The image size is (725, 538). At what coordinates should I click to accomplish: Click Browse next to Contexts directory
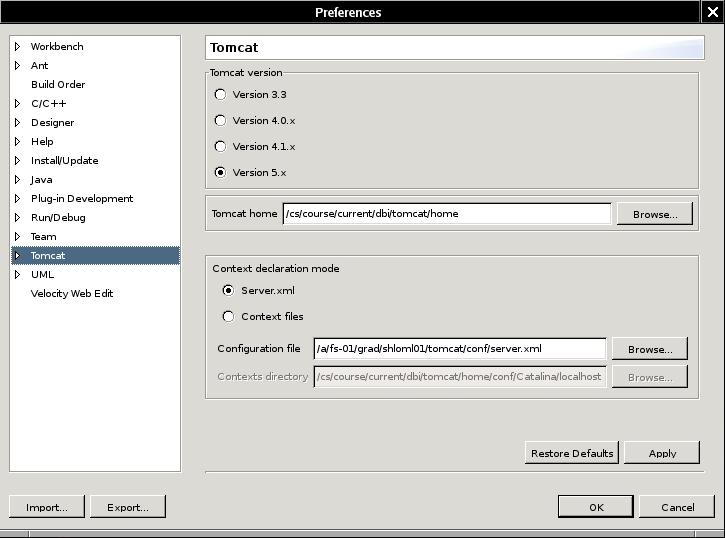pyautogui.click(x=650, y=377)
